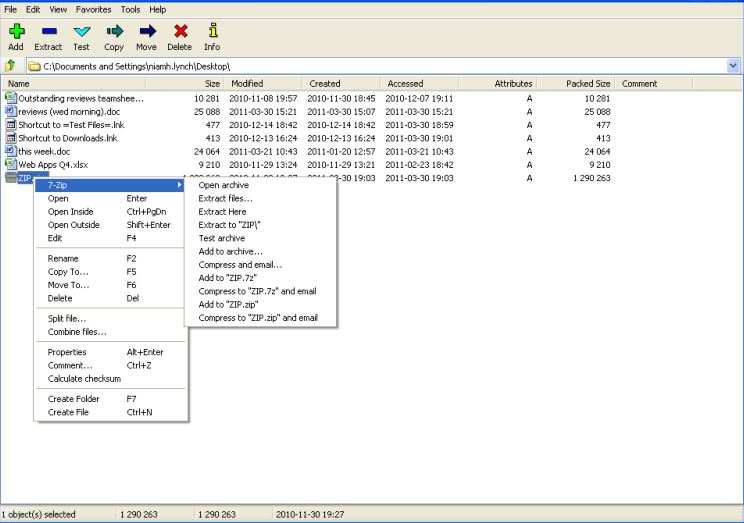
Task: Open the Edit menu
Action: [x=33, y=9]
